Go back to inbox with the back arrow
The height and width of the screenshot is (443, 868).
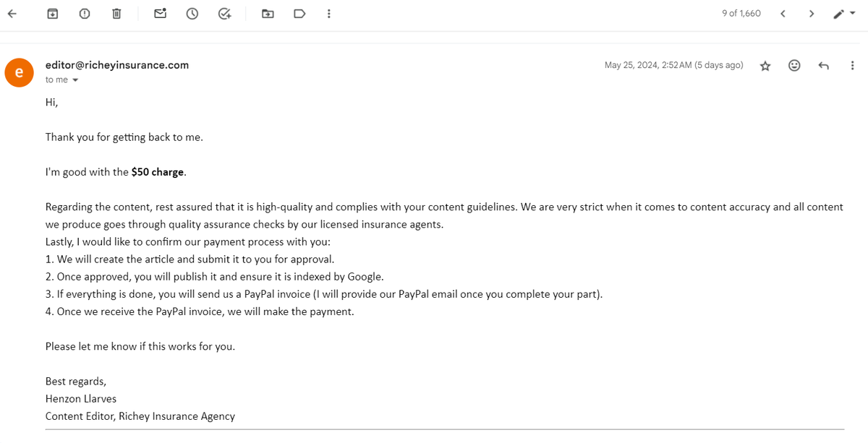click(x=12, y=14)
